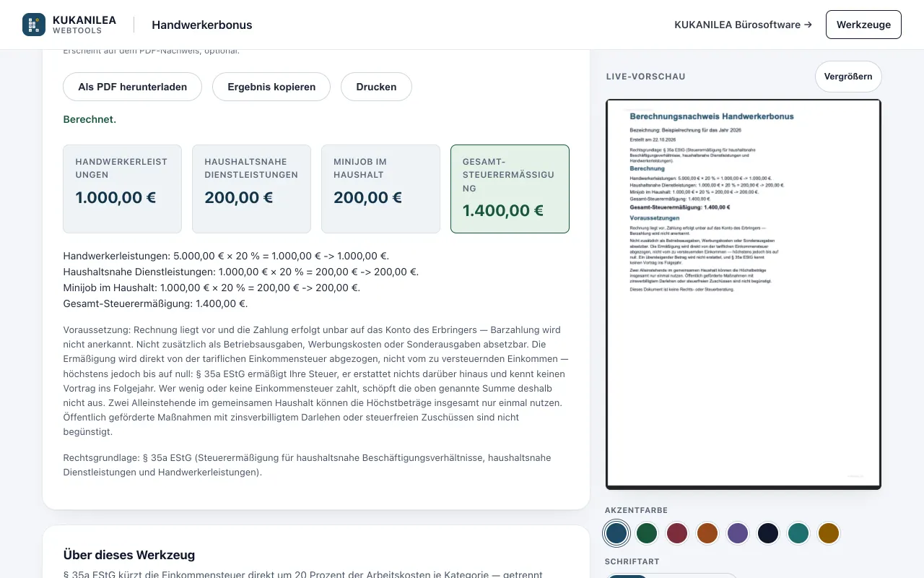Download the result via Als PDF herunterladen
Image resolution: width=924 pixels, height=578 pixels.
click(133, 87)
